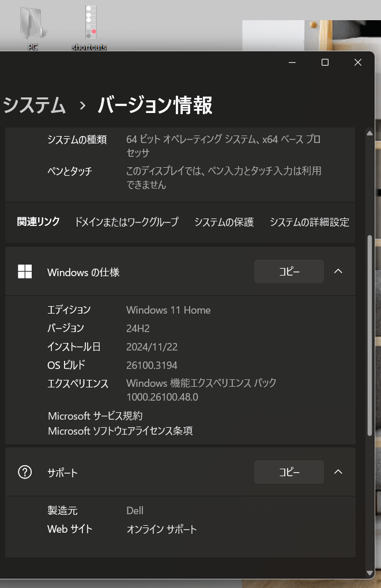
Task: Select the manufacturer value Dell
Action: [x=135, y=510]
